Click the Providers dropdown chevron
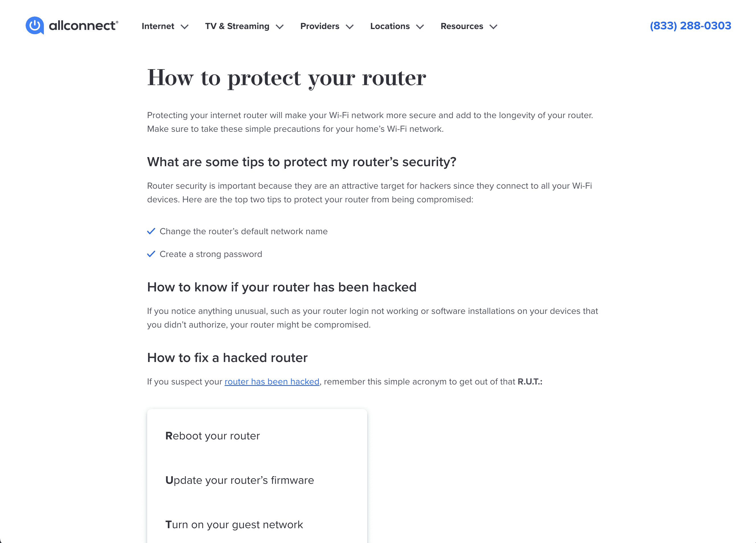Image resolution: width=756 pixels, height=543 pixels. tap(349, 27)
